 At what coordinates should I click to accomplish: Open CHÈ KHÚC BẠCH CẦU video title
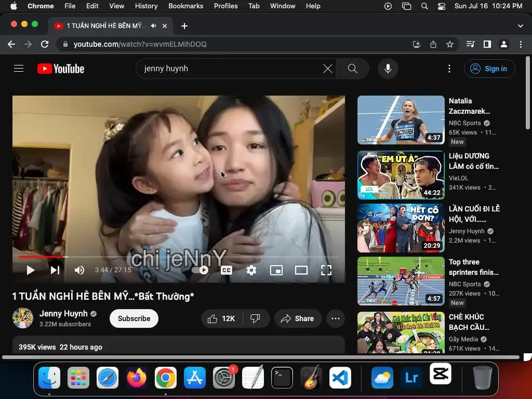click(x=469, y=322)
